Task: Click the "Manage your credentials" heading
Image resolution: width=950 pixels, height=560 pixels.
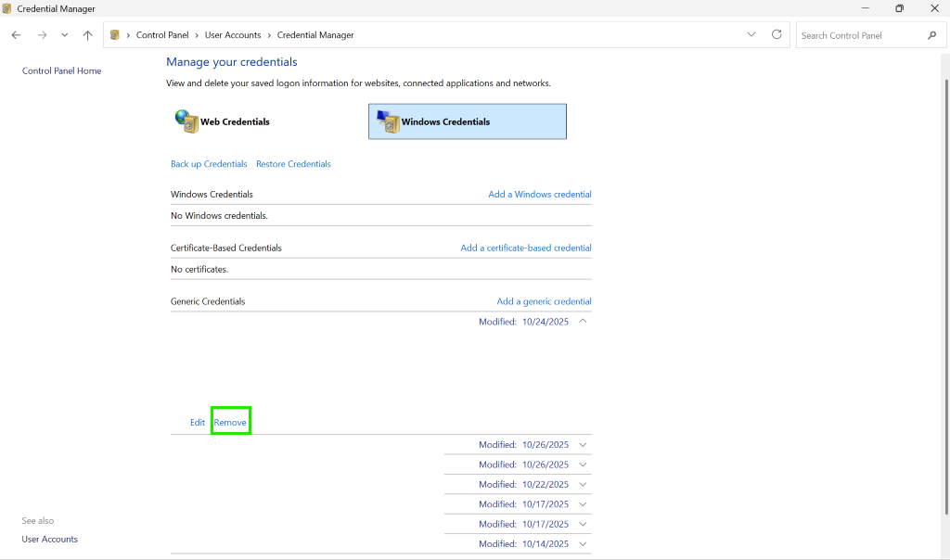Action: [231, 62]
